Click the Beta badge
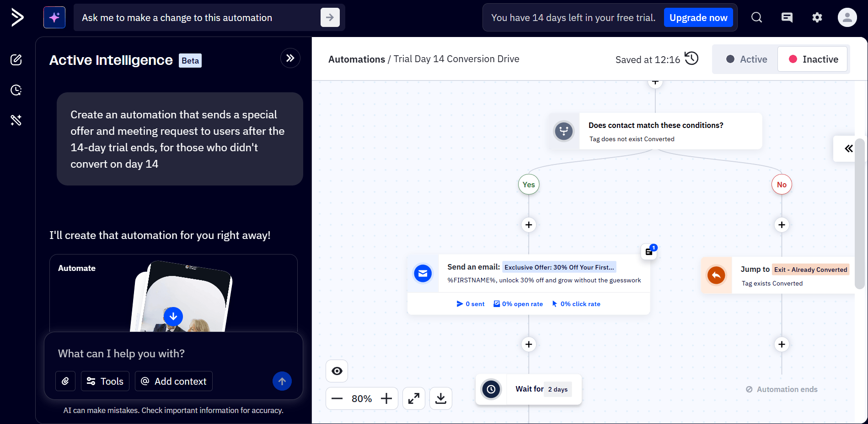 point(190,60)
